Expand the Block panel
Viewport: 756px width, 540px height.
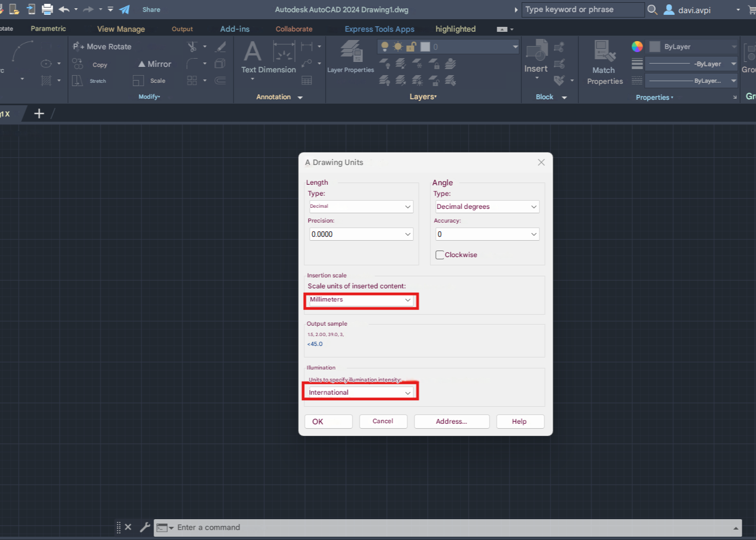point(551,97)
